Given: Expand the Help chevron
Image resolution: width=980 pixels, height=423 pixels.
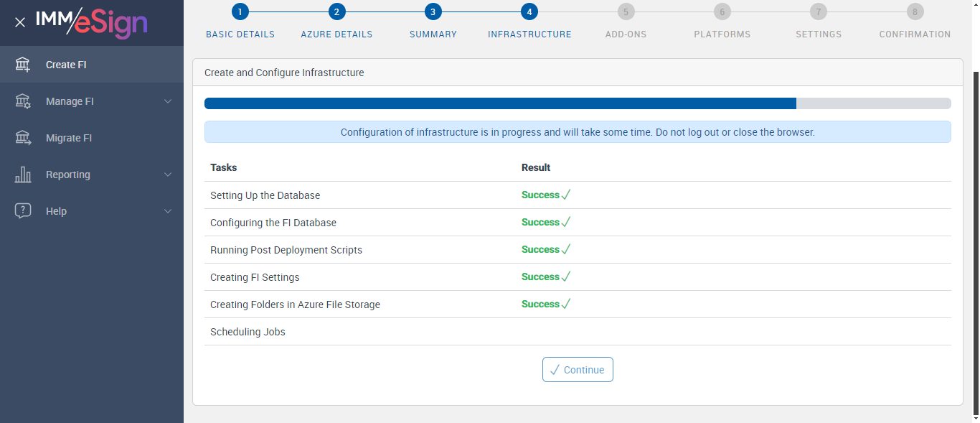Looking at the screenshot, I should point(168,211).
